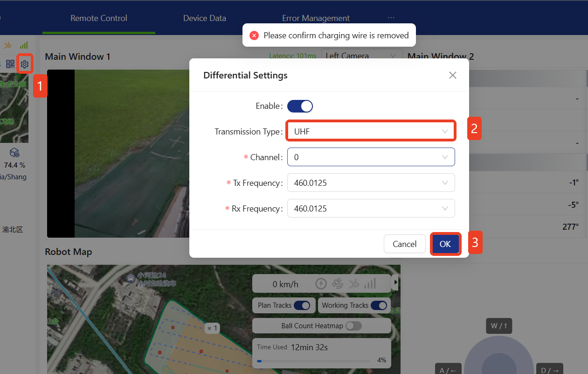Open the more tabs ellipsis menu
Screen dimensions: 588x374
point(391,18)
